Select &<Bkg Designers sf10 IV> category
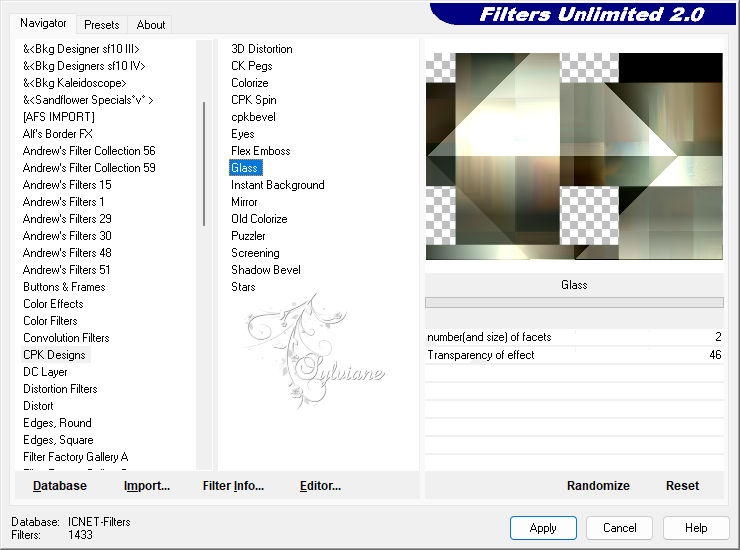The image size is (740, 550). click(x=84, y=66)
